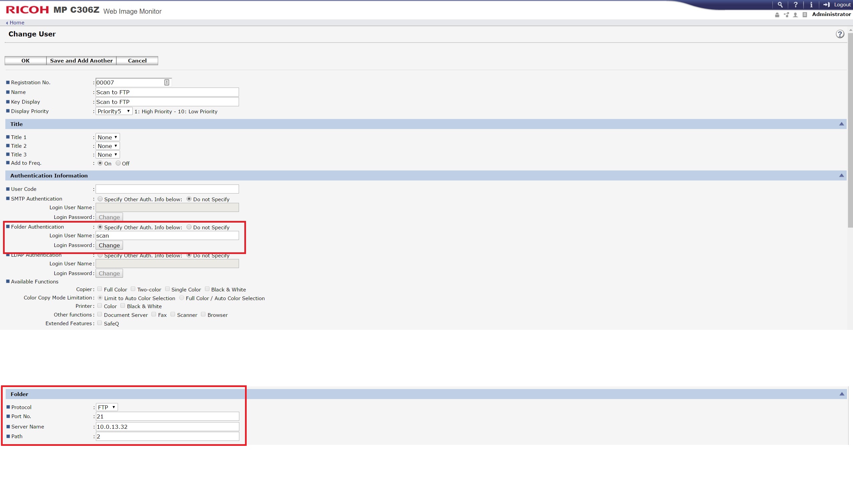The image size is (853, 504).
Task: Click the network icon beside Administrator
Action: (786, 15)
